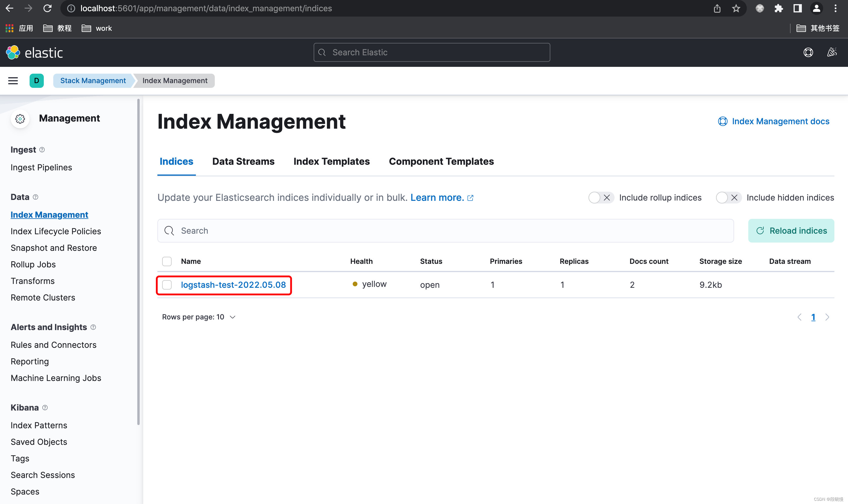Open Transforms in sidebar
Image resolution: width=848 pixels, height=504 pixels.
coord(32,281)
